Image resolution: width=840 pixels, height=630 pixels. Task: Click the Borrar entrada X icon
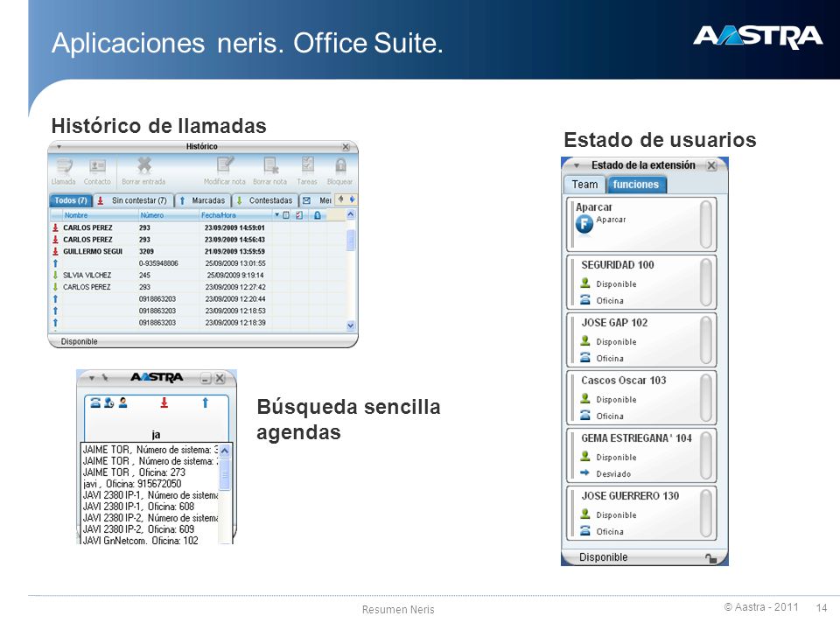coord(144,165)
